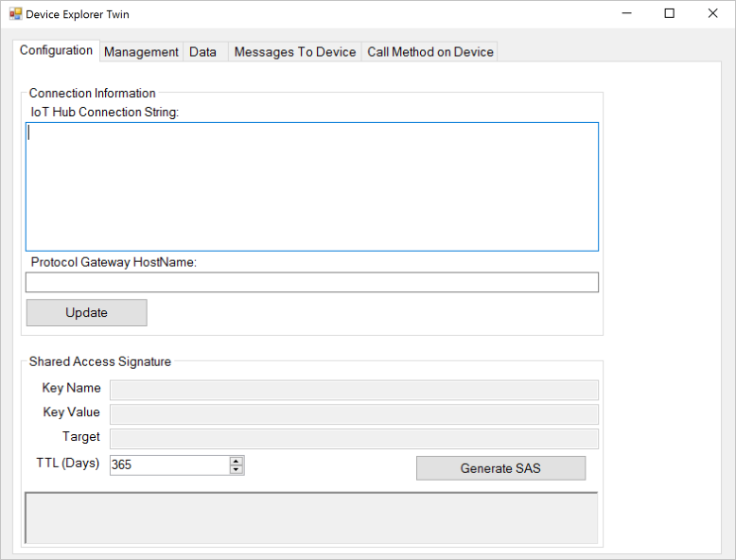
Task: Select the Configuration tab
Action: click(x=57, y=50)
